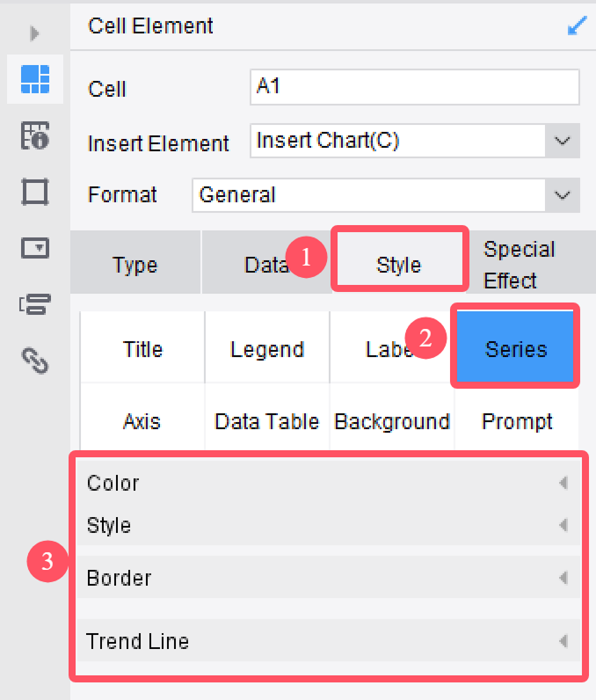Switch to the Type tab

coord(135,265)
